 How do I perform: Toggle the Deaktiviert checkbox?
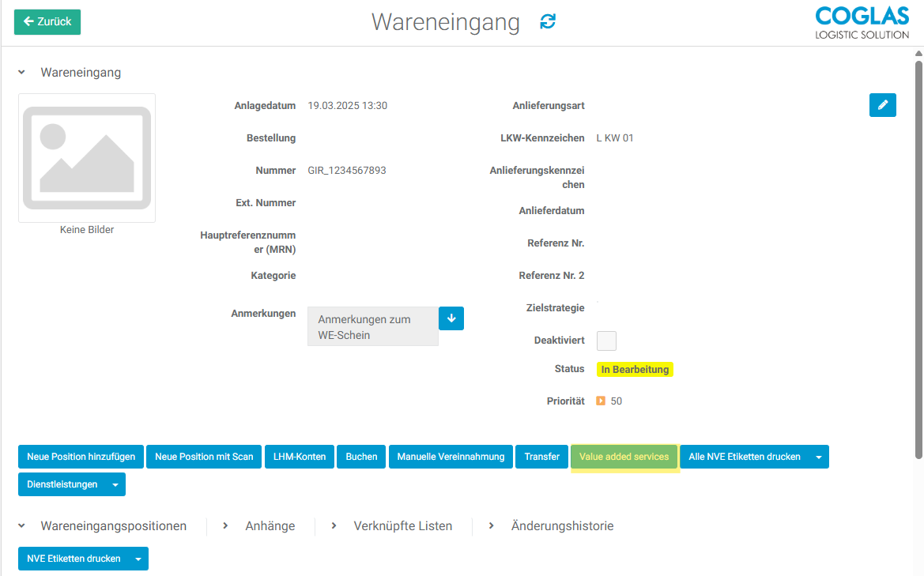click(x=605, y=340)
